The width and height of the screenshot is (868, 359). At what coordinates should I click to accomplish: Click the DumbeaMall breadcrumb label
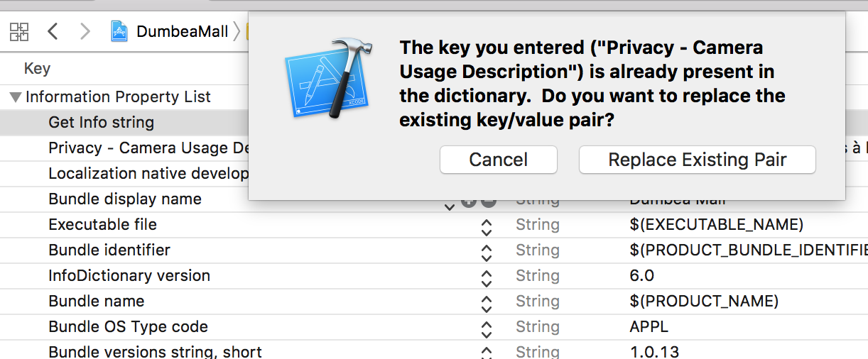[182, 31]
